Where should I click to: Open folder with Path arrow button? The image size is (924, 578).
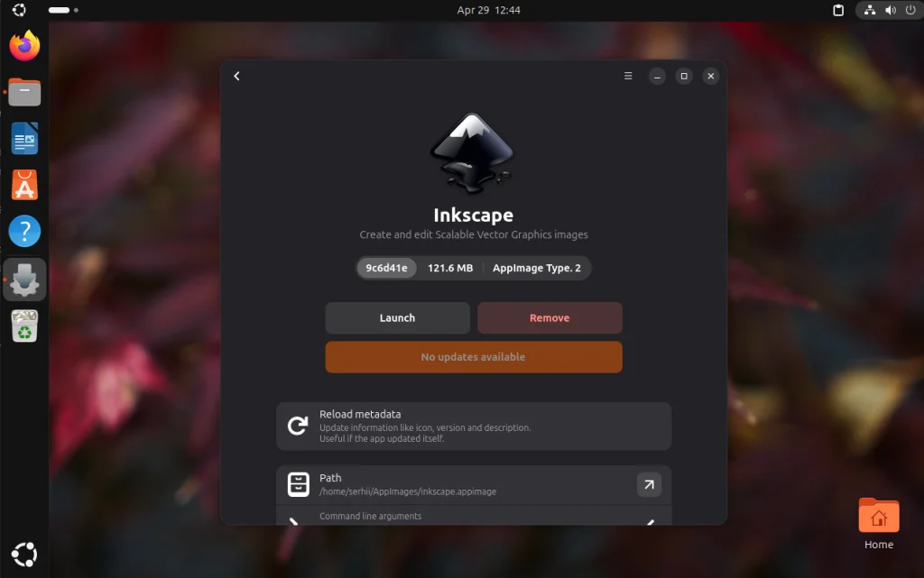click(649, 484)
